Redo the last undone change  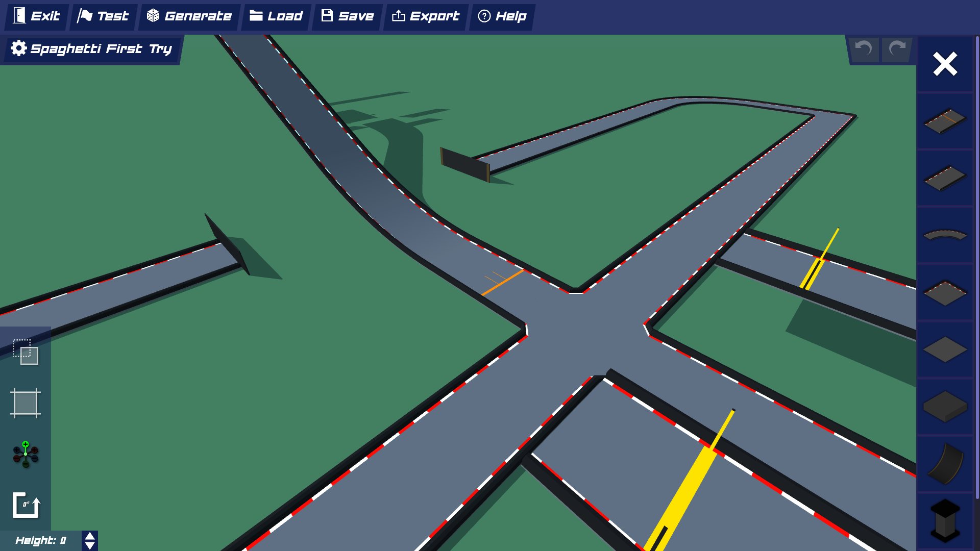pyautogui.click(x=896, y=49)
